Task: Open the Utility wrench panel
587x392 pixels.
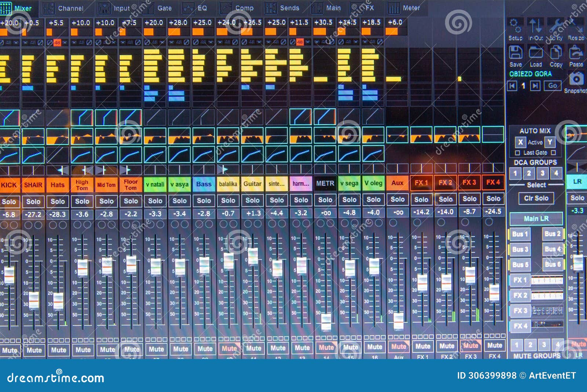Action: pyautogui.click(x=556, y=24)
